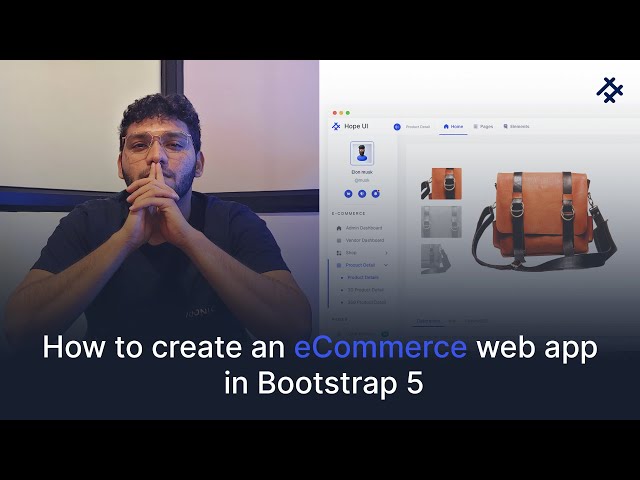Click the Don musk username text
The image size is (640, 480).
coord(362,172)
